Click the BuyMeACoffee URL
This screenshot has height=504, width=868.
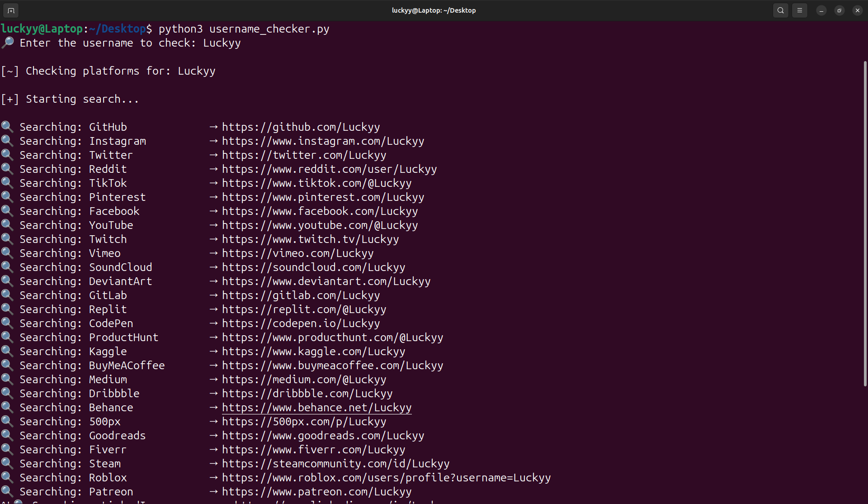click(x=332, y=366)
